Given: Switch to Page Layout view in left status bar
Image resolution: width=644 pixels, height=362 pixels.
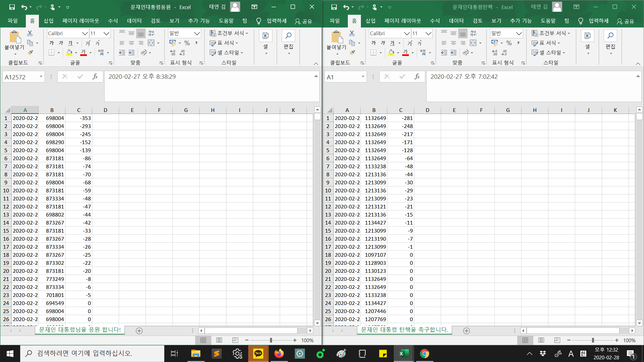Looking at the screenshot, I should click(219, 340).
